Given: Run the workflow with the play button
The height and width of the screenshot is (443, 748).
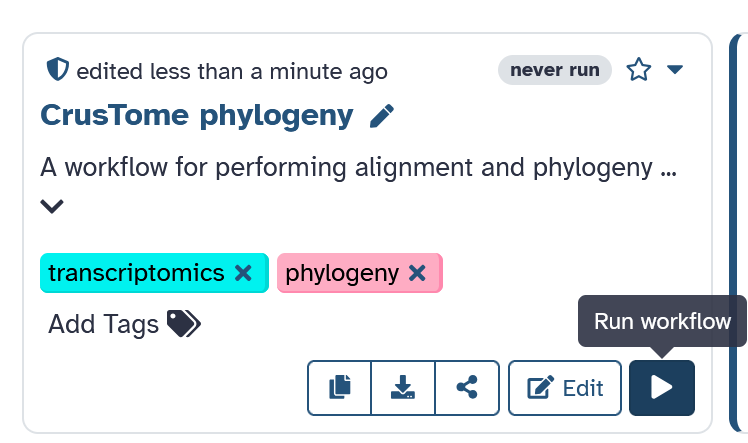Looking at the screenshot, I should 662,387.
